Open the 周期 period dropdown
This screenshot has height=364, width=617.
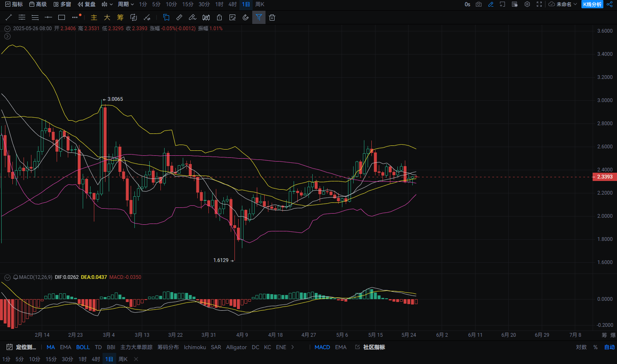click(x=126, y=4)
